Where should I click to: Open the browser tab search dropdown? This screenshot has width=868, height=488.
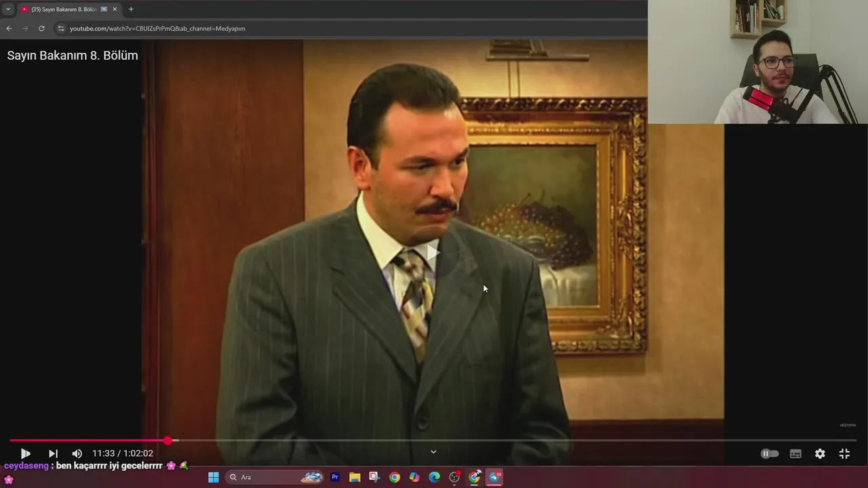tap(8, 9)
